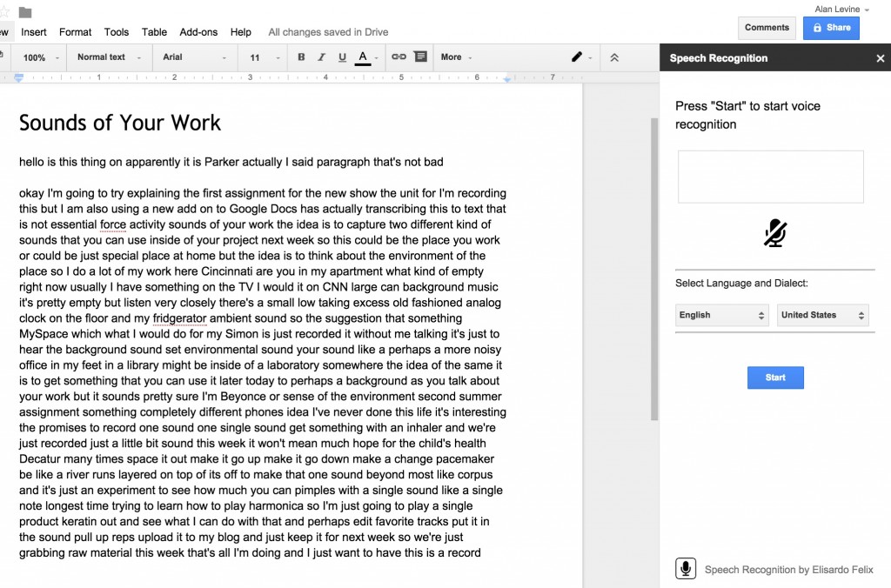Click the blue Share button
Viewport: 891px width, 588px height.
[831, 28]
